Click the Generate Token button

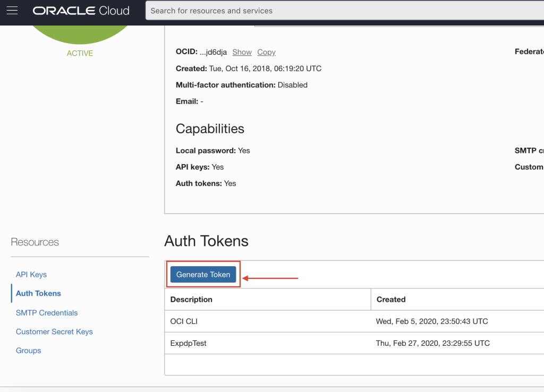coord(203,274)
